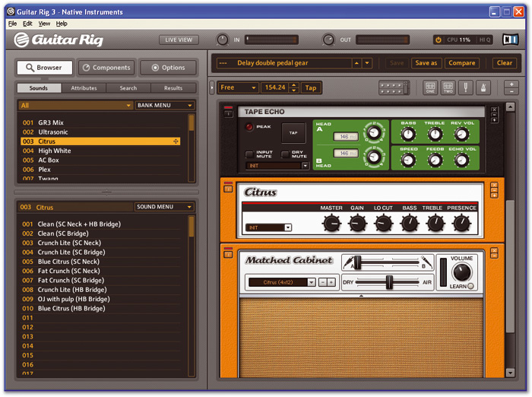The height and width of the screenshot is (397, 532).
Task: Open the View menu
Action: 44,24
